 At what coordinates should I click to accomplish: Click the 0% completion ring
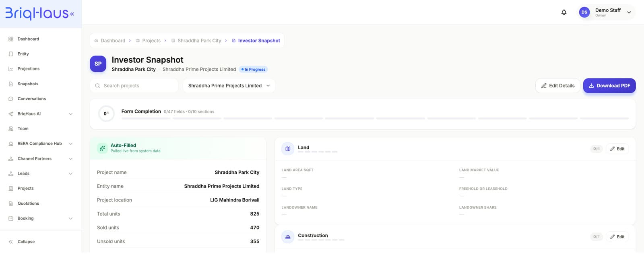(106, 113)
